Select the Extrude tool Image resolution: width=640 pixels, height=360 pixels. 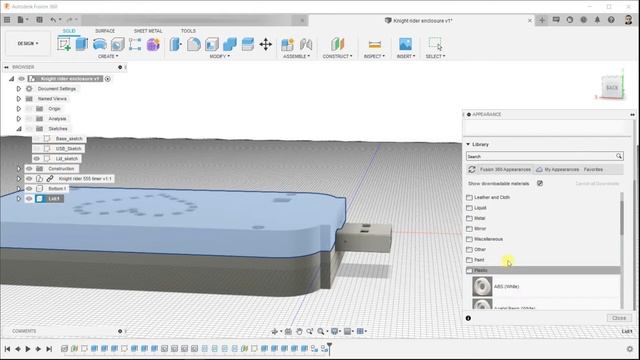(82, 44)
